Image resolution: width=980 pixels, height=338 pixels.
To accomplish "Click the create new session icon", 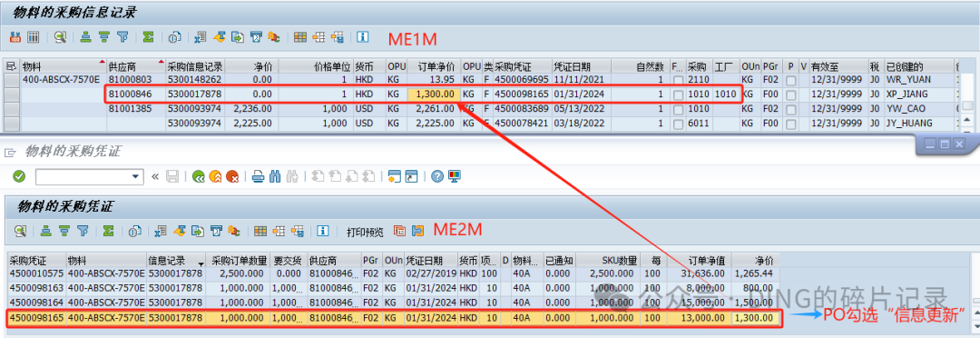I will (395, 176).
